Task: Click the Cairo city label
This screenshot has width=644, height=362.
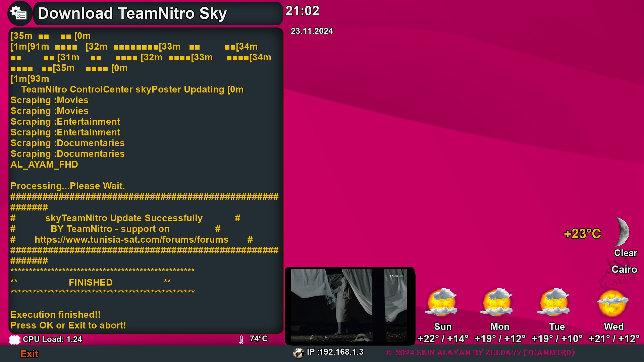Action: (x=624, y=269)
